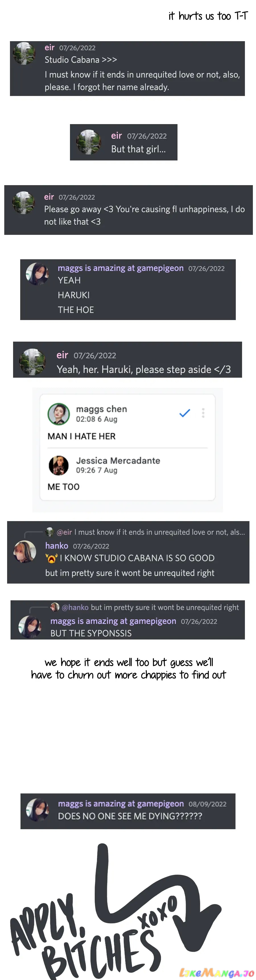
Task: Click the small eir avatar in reply preview
Action: [x=49, y=532]
